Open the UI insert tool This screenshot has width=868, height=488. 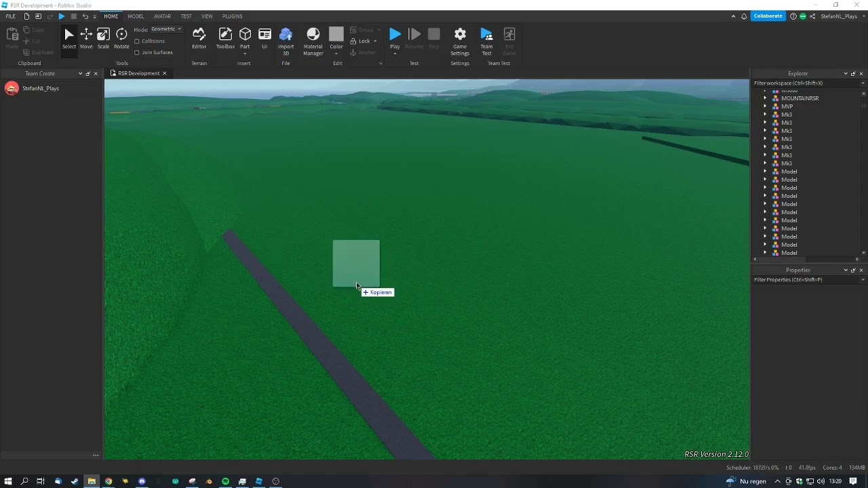coord(264,39)
